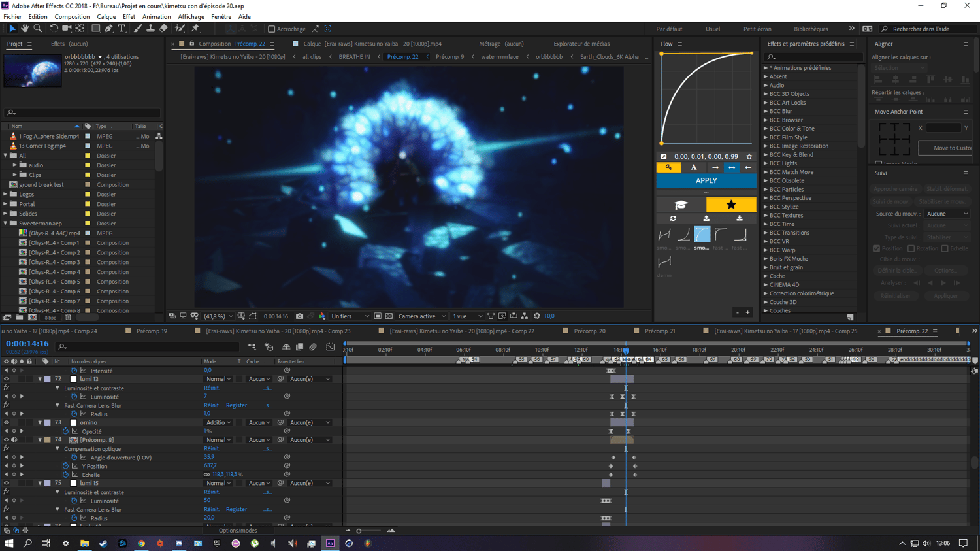Click Réinit. for Fast Camera Lens Blur on lumi 13

(x=212, y=405)
